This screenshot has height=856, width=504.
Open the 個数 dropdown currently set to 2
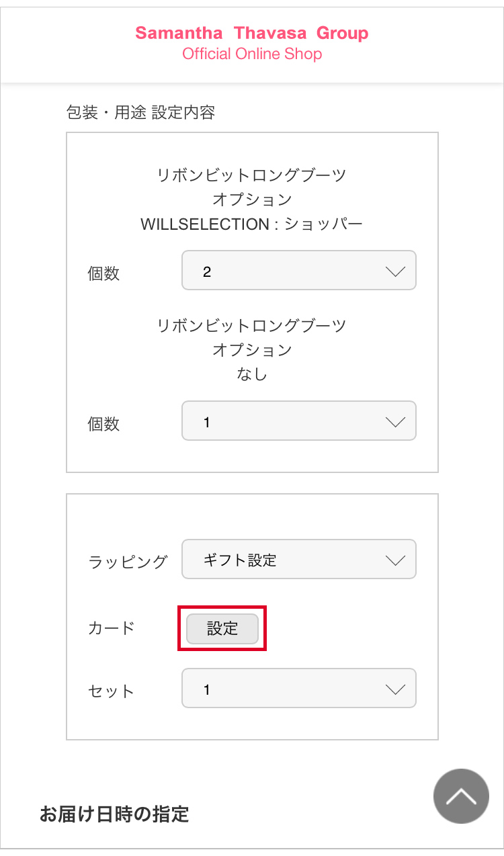(289, 271)
